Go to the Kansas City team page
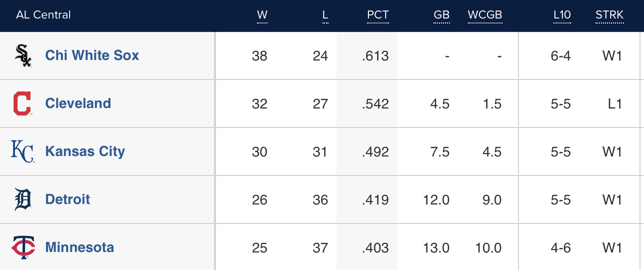The width and height of the screenshot is (644, 270). coord(85,151)
